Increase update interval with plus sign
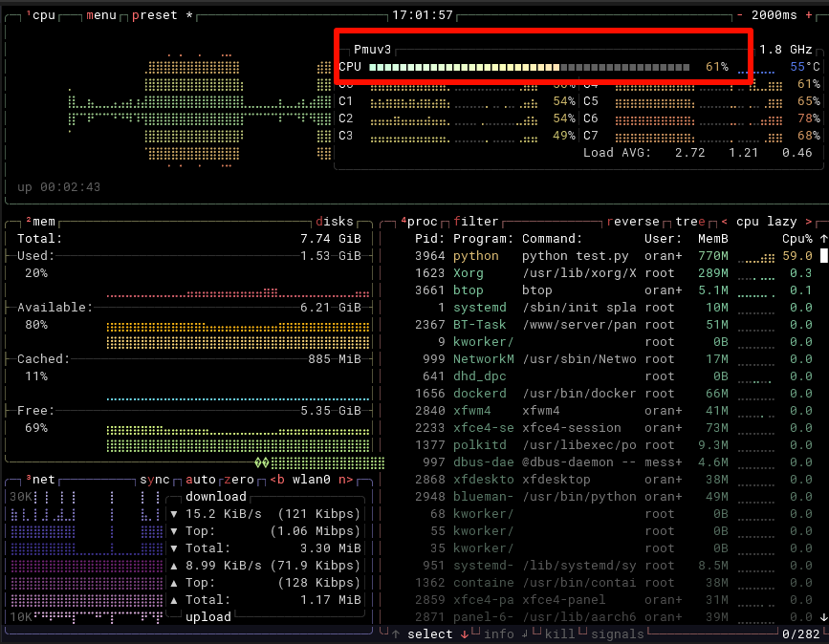The width and height of the screenshot is (829, 644). [x=809, y=15]
